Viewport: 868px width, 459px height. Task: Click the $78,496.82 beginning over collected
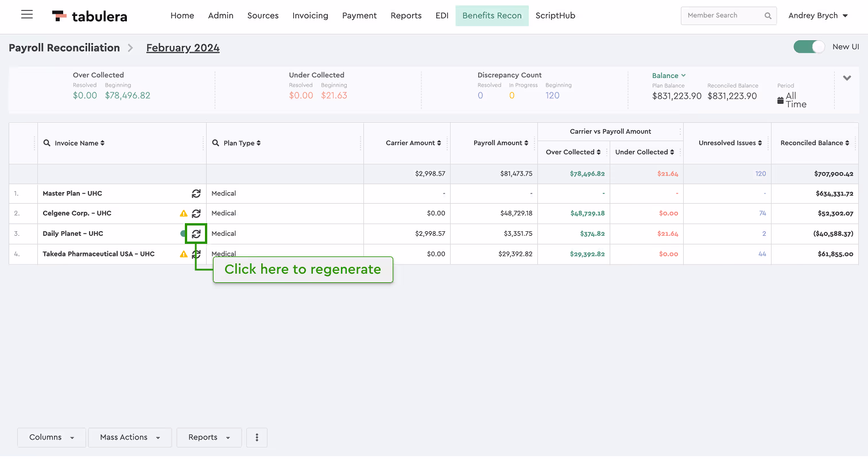point(127,96)
